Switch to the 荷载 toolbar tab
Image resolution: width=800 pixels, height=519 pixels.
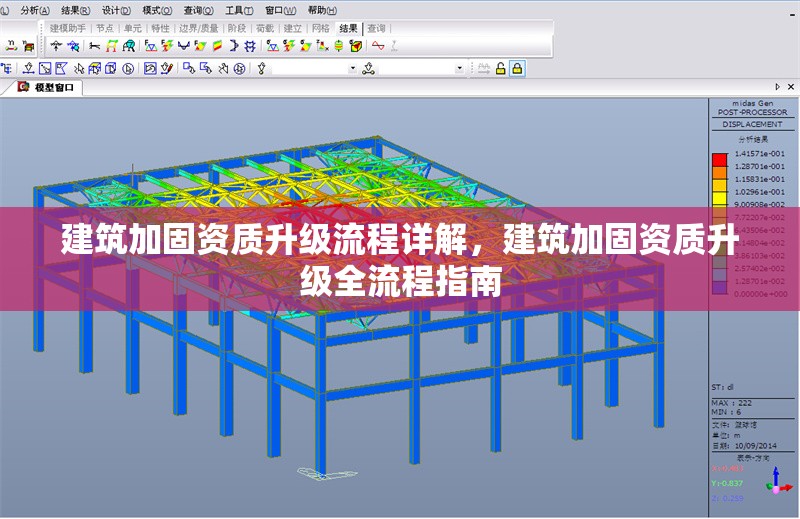point(265,29)
